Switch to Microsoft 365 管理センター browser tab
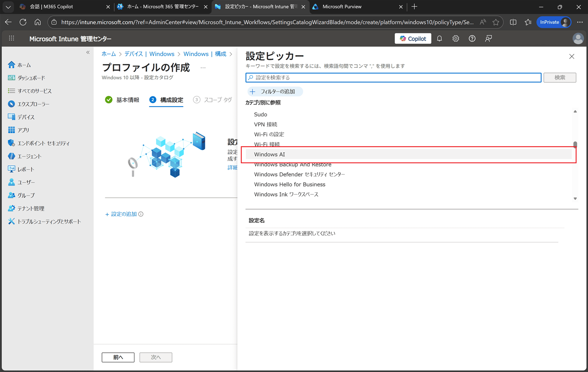The height and width of the screenshot is (372, 588). [162, 7]
